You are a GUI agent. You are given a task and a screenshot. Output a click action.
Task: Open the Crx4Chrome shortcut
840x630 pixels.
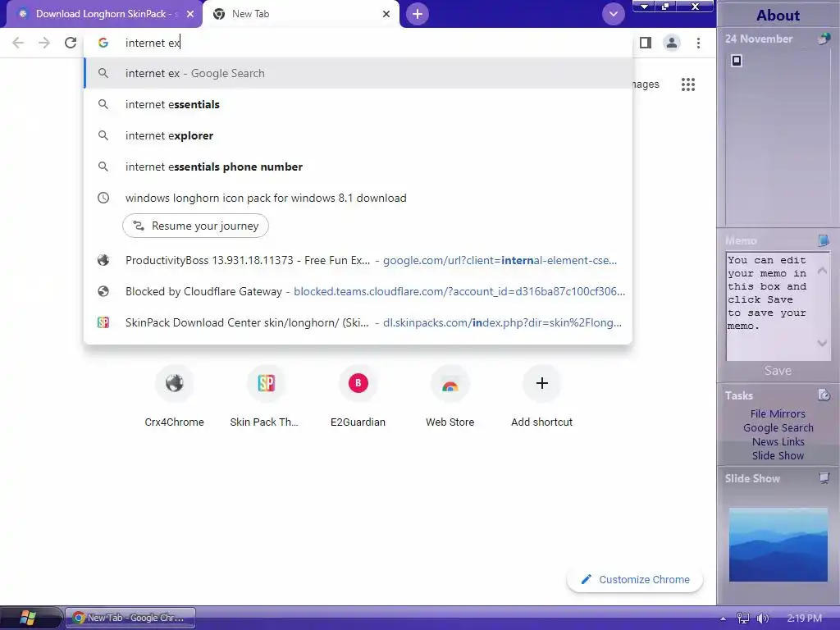tap(174, 396)
